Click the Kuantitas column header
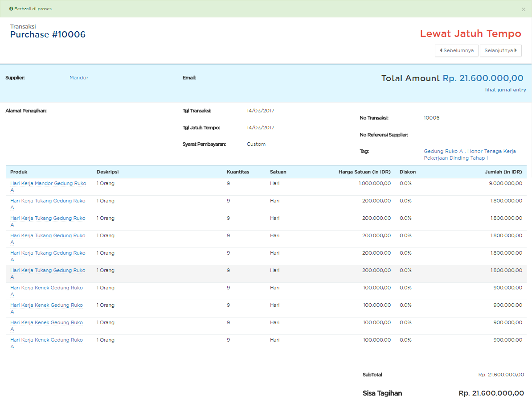Screen dimensions: 532x400 tap(238, 172)
